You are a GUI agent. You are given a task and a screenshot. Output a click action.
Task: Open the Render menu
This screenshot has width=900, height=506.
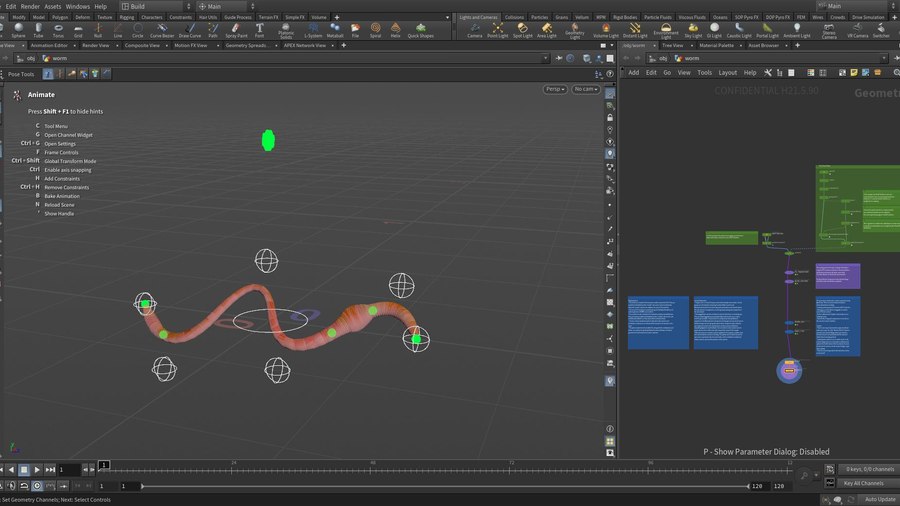pos(29,6)
